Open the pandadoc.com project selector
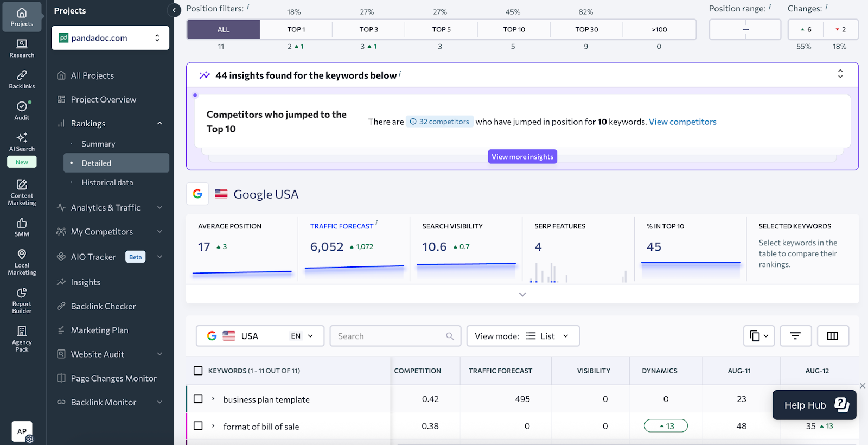868x445 pixels. 110,38
